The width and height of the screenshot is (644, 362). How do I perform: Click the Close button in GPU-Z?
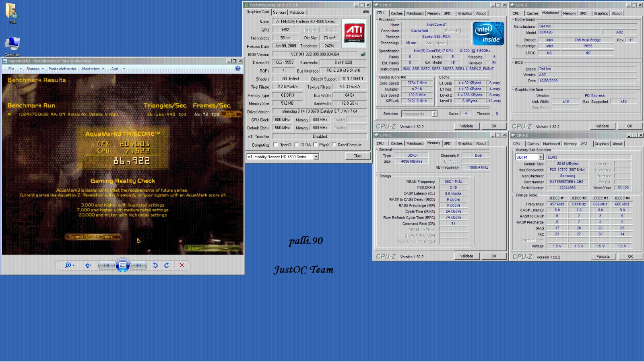point(358,156)
